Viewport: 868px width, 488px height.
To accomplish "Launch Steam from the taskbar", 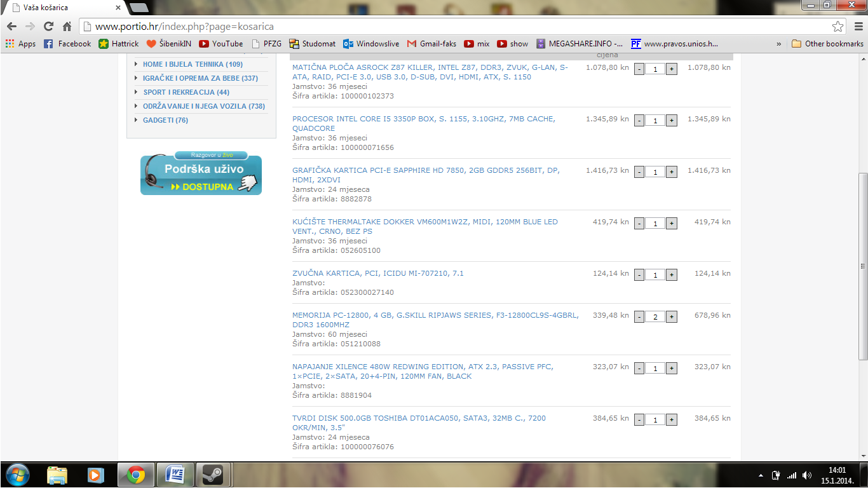I will click(x=212, y=475).
